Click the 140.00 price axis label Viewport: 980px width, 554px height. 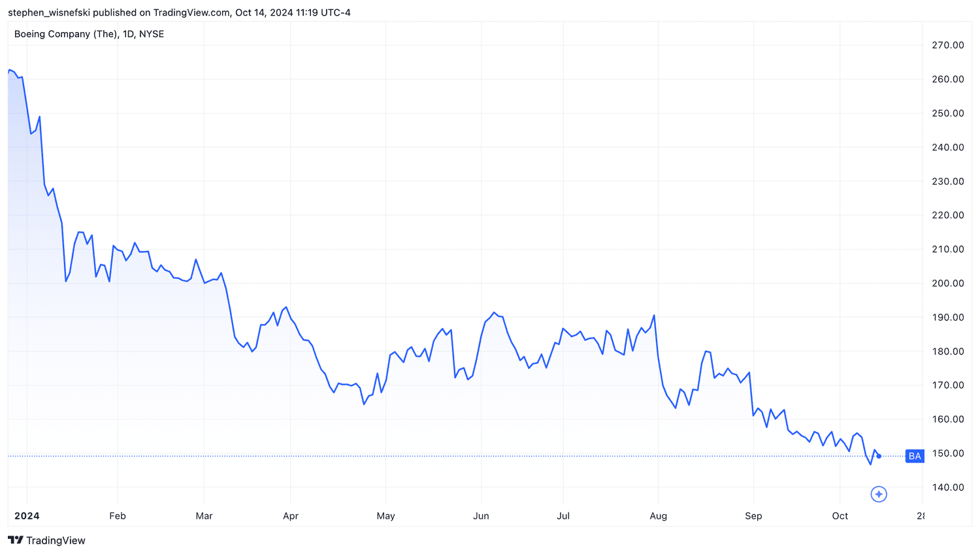point(947,487)
